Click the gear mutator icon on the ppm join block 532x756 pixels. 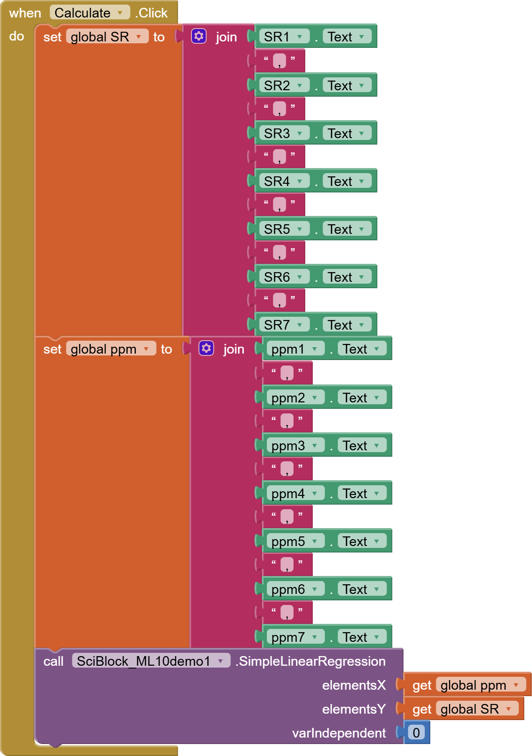pyautogui.click(x=206, y=348)
